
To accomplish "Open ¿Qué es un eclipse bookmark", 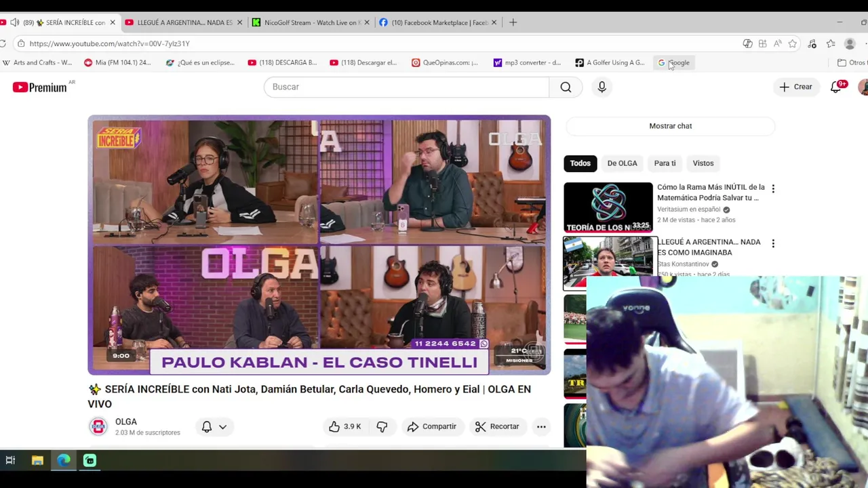I will tap(200, 62).
